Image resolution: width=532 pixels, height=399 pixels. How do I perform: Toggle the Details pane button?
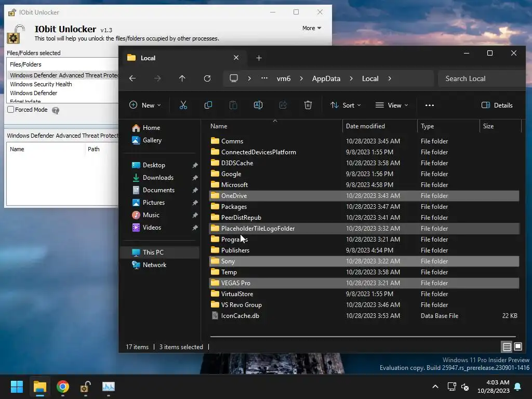click(x=497, y=105)
